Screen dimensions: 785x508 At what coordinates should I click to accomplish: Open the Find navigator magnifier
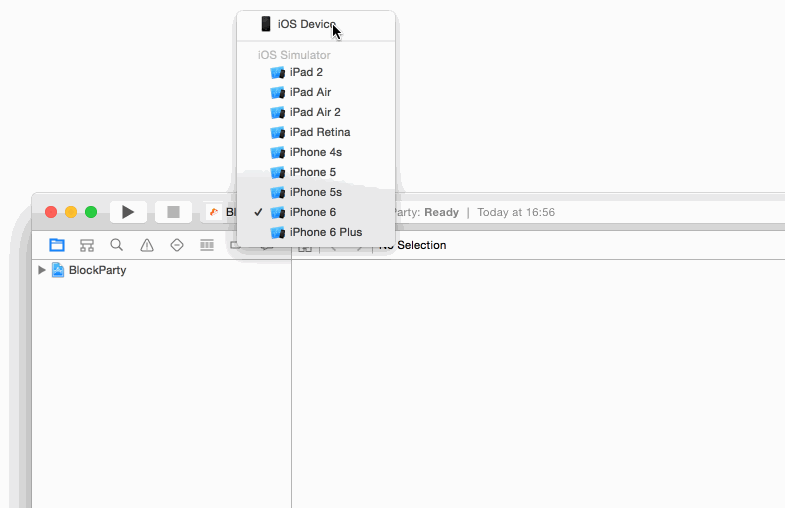click(117, 245)
